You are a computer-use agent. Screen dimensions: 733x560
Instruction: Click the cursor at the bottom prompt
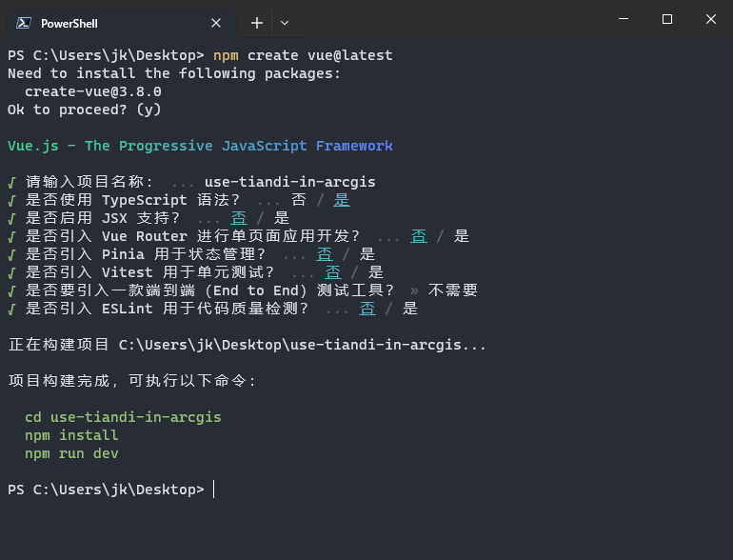[x=214, y=490]
